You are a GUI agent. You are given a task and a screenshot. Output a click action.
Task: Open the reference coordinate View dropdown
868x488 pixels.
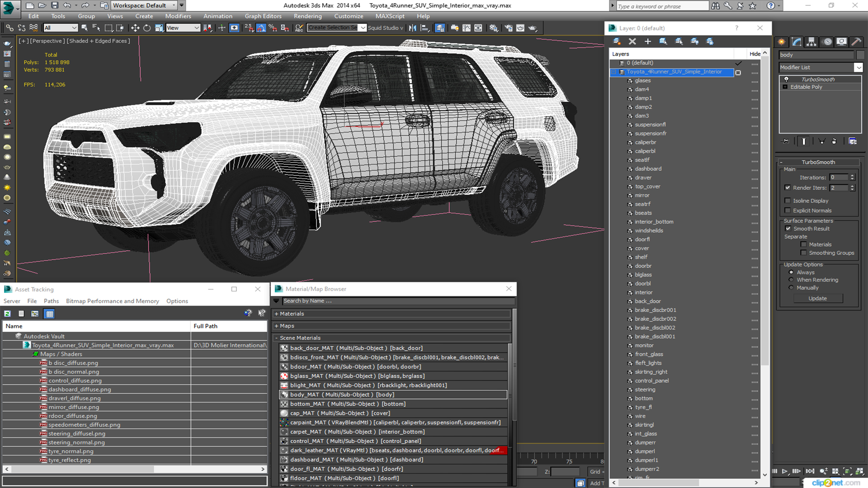[x=183, y=28]
